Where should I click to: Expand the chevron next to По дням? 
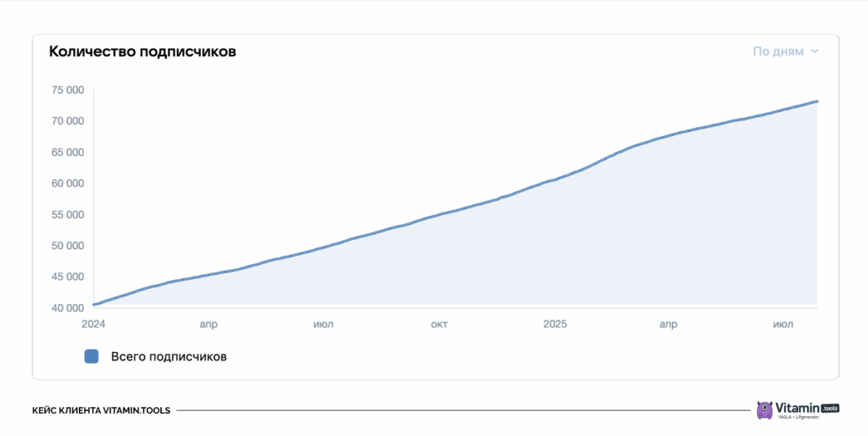815,52
